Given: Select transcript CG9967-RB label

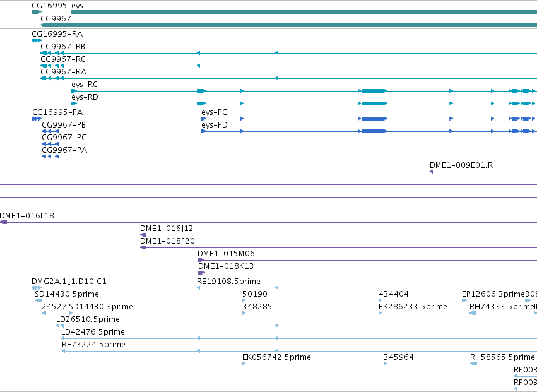Looking at the screenshot, I should pyautogui.click(x=63, y=47).
